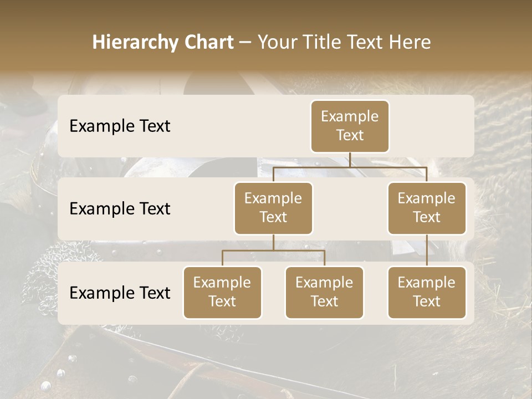The width and height of the screenshot is (532, 399).
Task: Click the vertical connector below the top box
Action: pyautogui.click(x=350, y=160)
